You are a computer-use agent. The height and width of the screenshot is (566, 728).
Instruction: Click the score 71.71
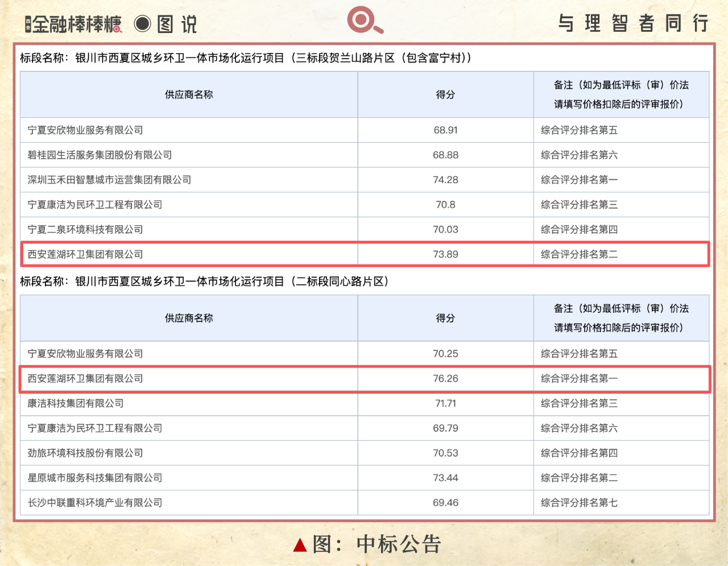point(445,403)
